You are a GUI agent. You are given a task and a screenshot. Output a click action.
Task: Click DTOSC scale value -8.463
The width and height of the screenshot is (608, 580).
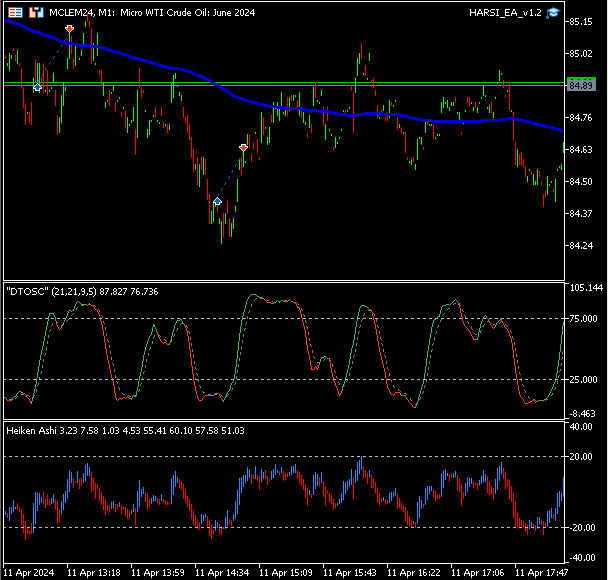coord(582,414)
